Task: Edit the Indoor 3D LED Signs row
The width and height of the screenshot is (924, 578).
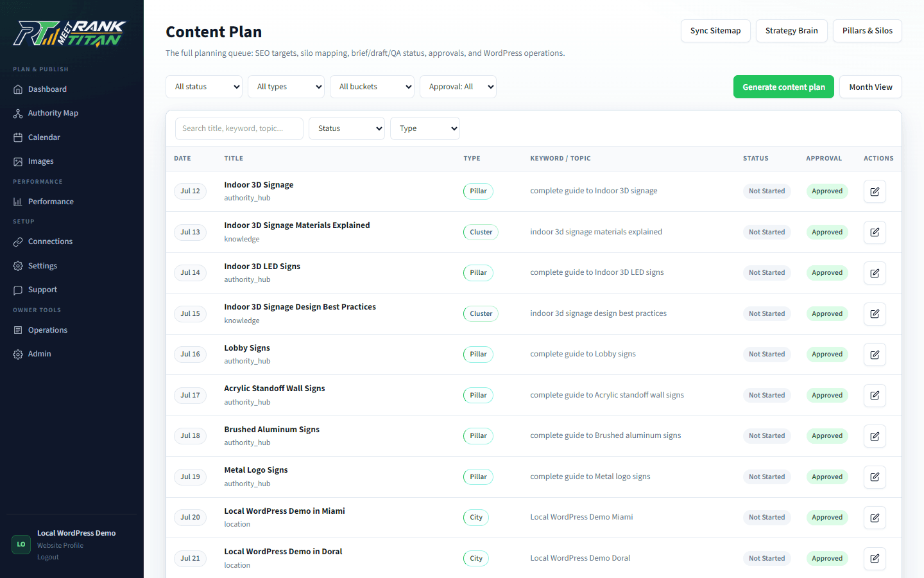Action: 875,273
